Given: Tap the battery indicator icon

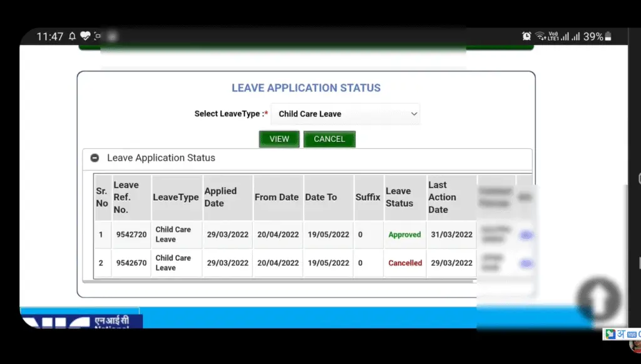Looking at the screenshot, I should pos(608,36).
